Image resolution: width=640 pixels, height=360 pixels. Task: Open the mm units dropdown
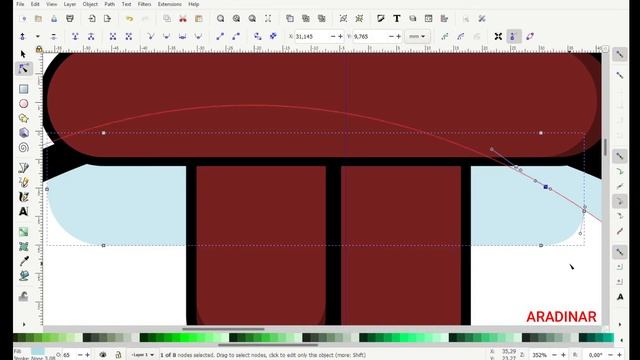point(417,36)
